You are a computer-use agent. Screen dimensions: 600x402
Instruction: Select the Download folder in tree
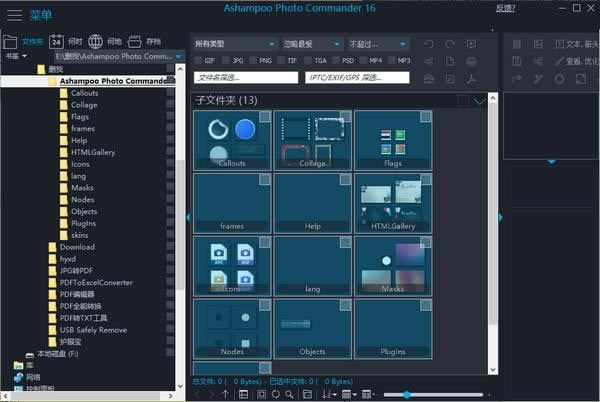coord(77,246)
